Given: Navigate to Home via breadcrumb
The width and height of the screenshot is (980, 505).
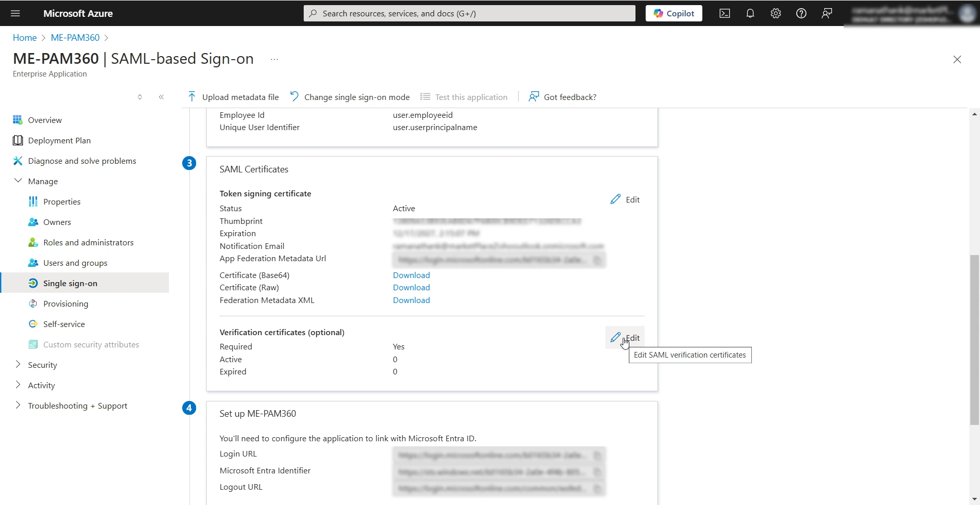Looking at the screenshot, I should (x=24, y=37).
